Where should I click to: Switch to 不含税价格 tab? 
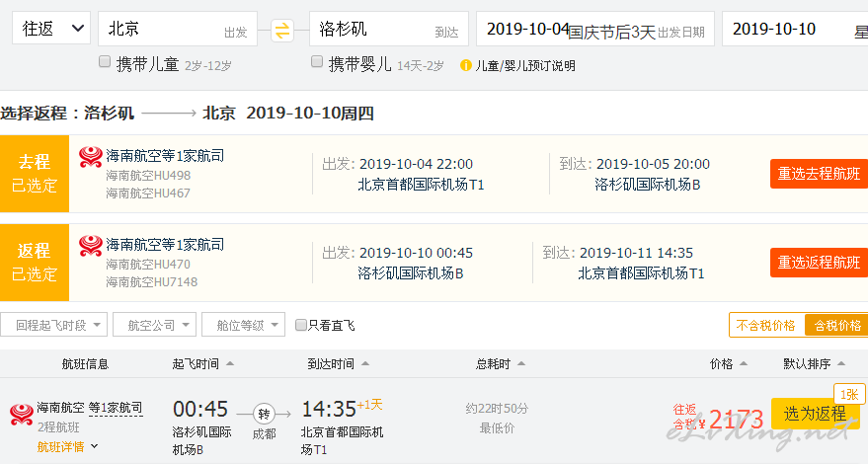766,326
